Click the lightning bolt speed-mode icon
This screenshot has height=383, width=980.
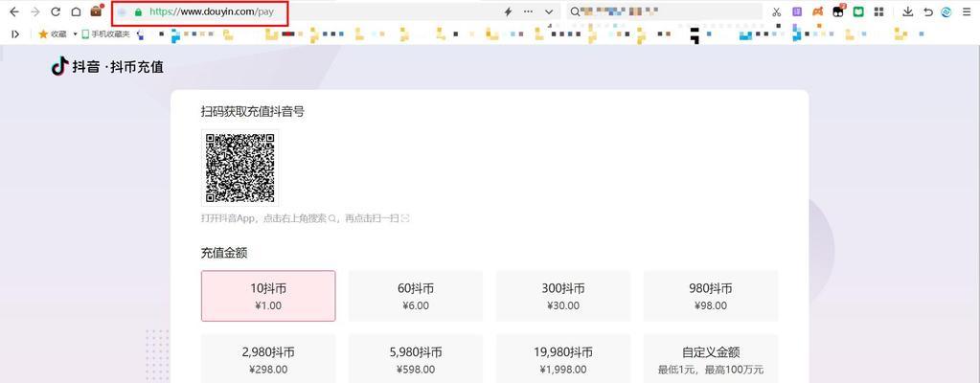pyautogui.click(x=508, y=11)
